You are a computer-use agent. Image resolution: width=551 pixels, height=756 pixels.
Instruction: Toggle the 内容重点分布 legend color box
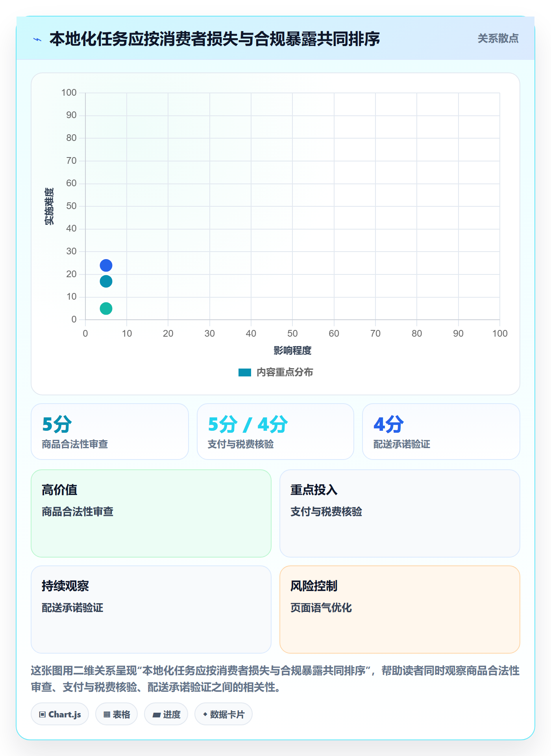coord(244,372)
